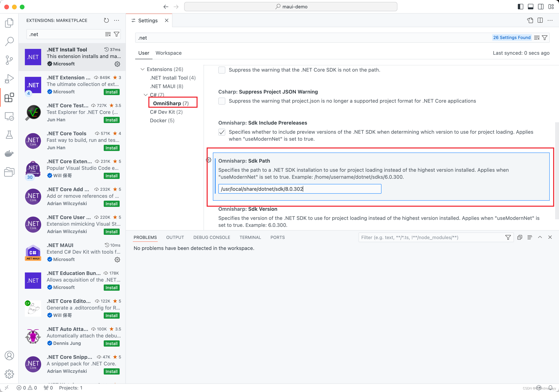Open the Extensions view icon
This screenshot has width=559, height=392.
click(9, 97)
